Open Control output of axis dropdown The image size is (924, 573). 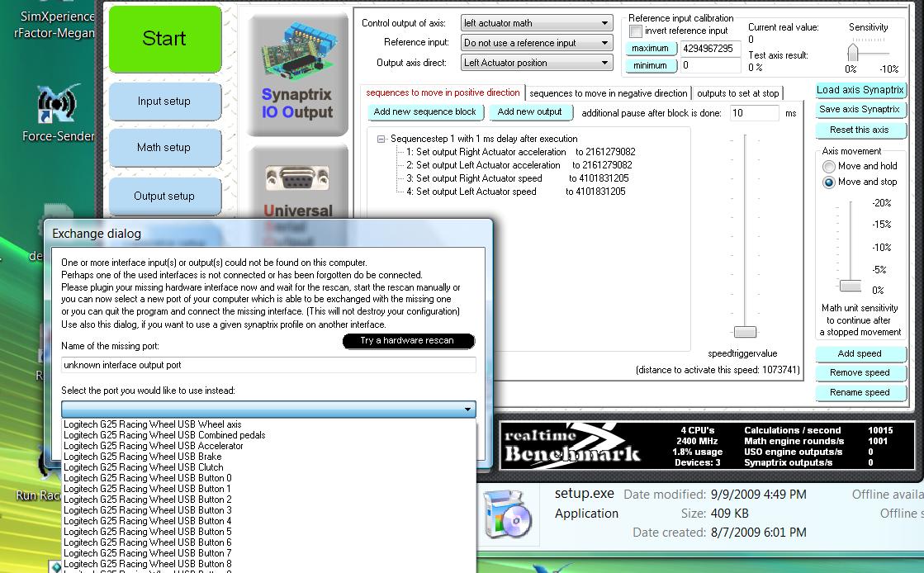pos(536,23)
